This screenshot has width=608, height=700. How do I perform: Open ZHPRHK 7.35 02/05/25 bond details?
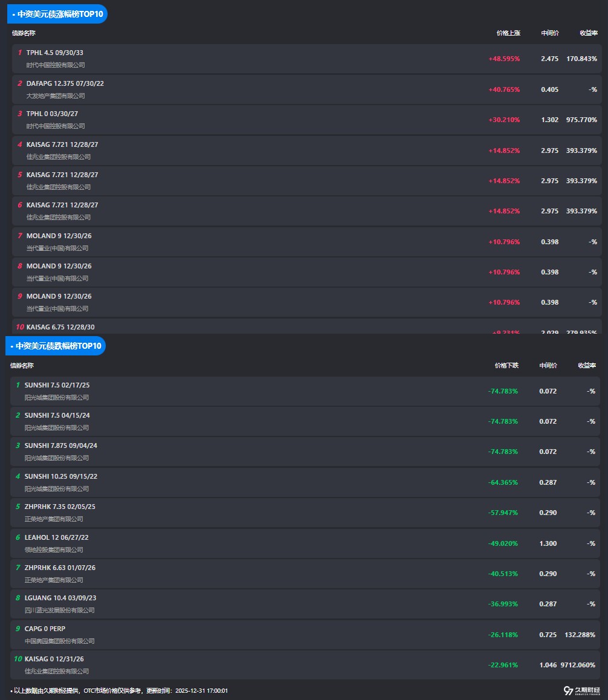click(60, 507)
